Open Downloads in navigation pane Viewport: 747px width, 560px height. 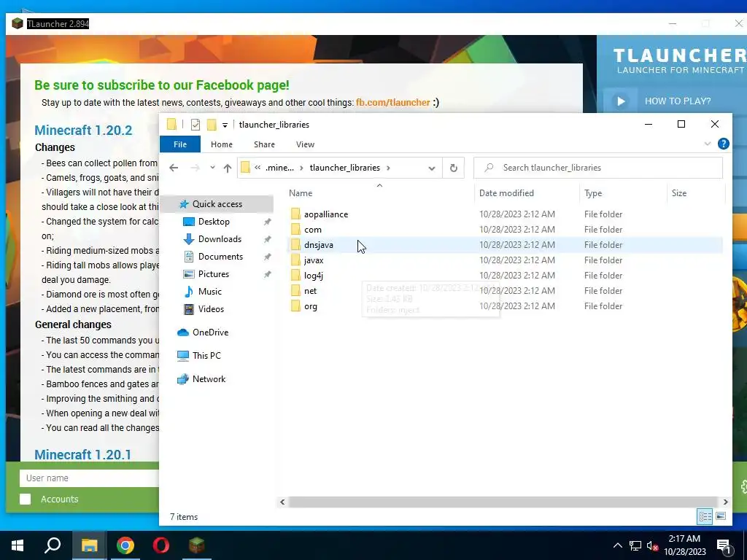[x=220, y=239]
